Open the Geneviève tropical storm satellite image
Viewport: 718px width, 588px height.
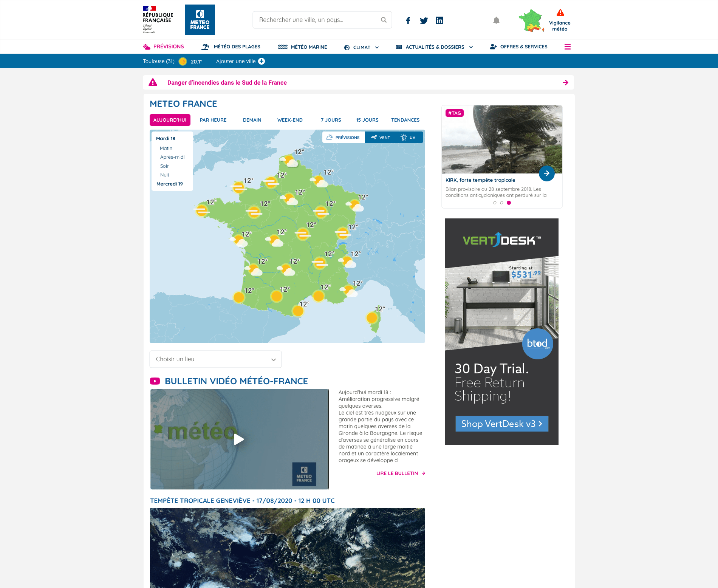click(287, 548)
